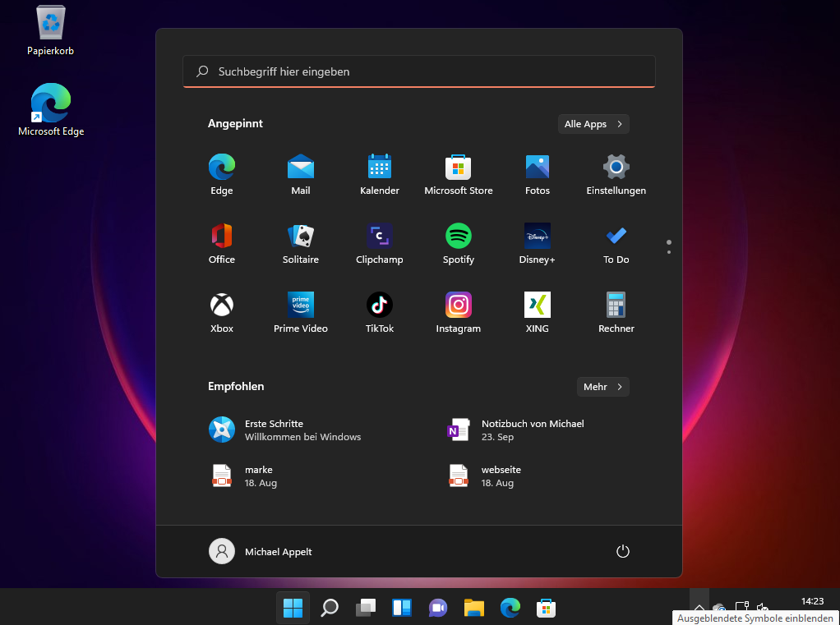Screen dimensions: 840x625
Task: Click the power button icon
Action: pyautogui.click(x=622, y=551)
